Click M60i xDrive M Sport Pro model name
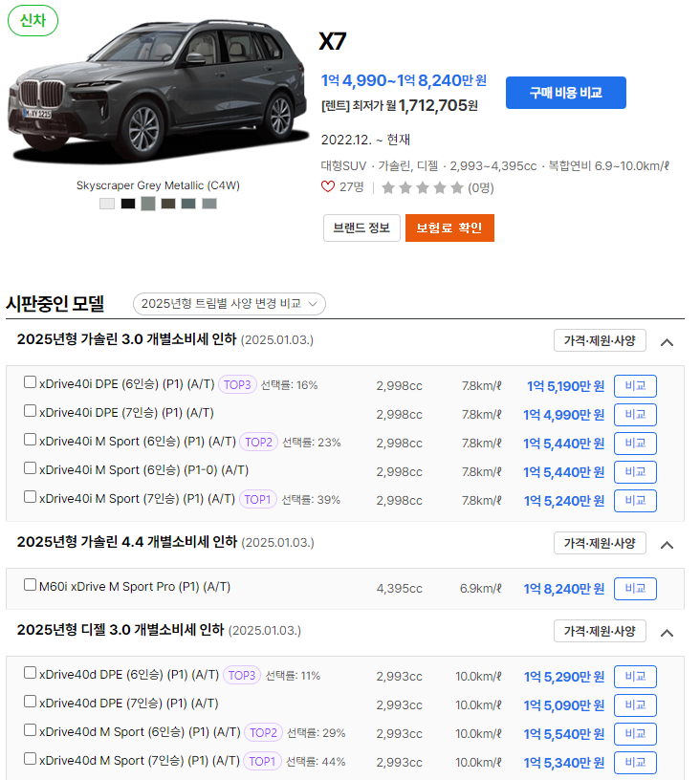Image resolution: width=700 pixels, height=780 pixels. coord(135,587)
